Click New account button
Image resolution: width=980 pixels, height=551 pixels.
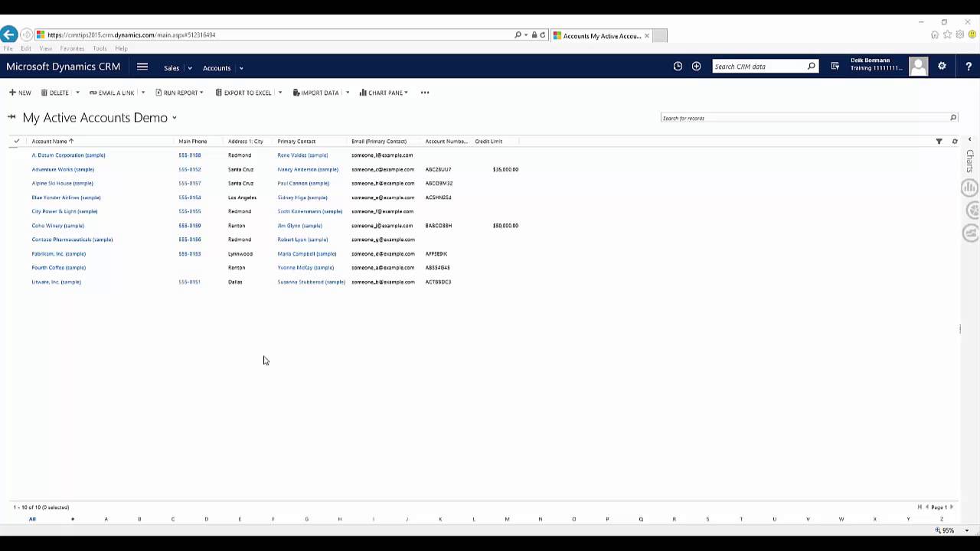(20, 93)
